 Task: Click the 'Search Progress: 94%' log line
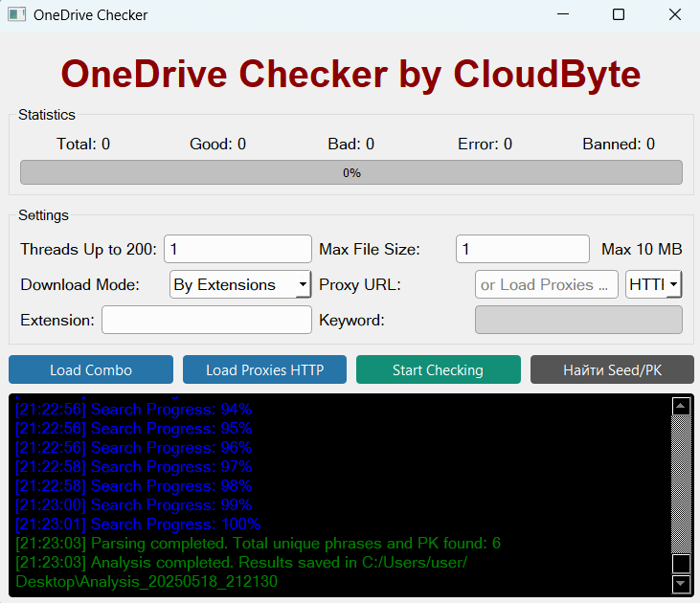tap(134, 410)
